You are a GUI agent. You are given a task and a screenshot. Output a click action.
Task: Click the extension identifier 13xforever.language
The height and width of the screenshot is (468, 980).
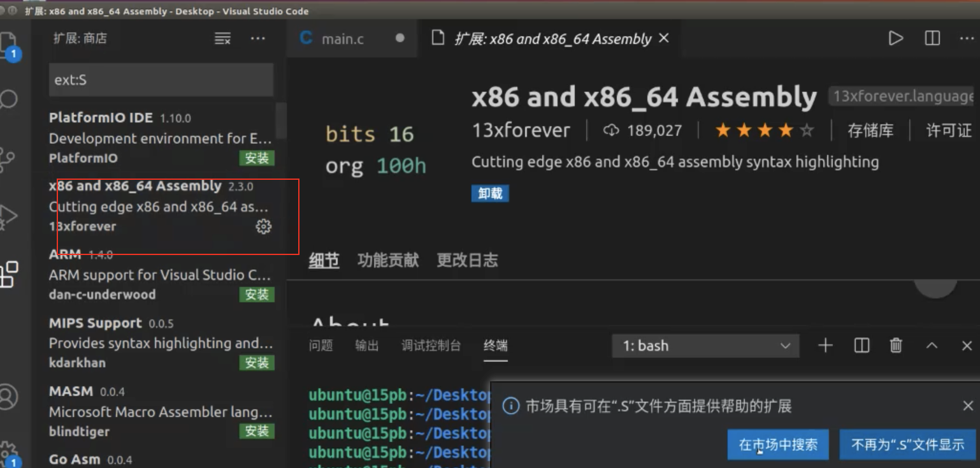904,97
